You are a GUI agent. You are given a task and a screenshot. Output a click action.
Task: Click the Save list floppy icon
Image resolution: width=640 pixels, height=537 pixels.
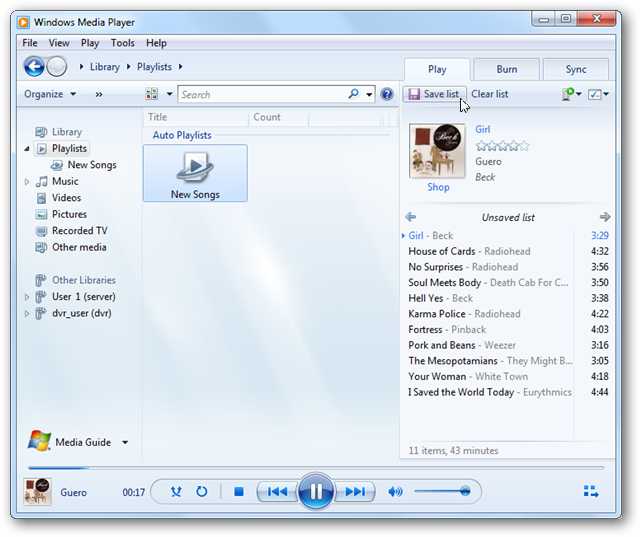tap(414, 94)
